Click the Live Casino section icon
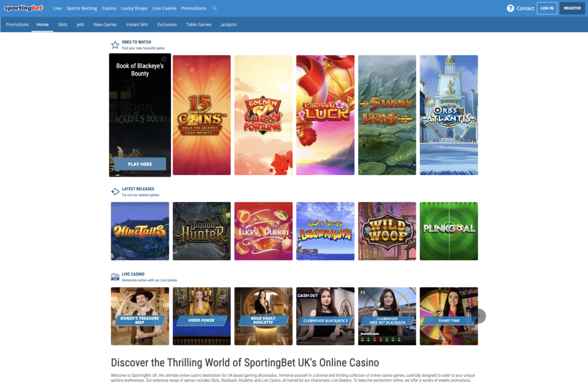This screenshot has height=382, width=588. coord(115,277)
